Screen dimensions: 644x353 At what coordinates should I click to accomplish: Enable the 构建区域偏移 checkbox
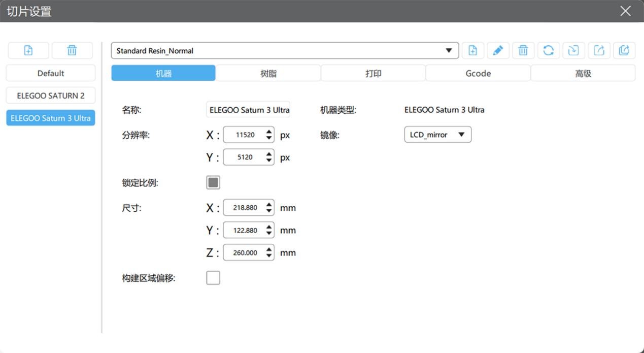pyautogui.click(x=213, y=278)
